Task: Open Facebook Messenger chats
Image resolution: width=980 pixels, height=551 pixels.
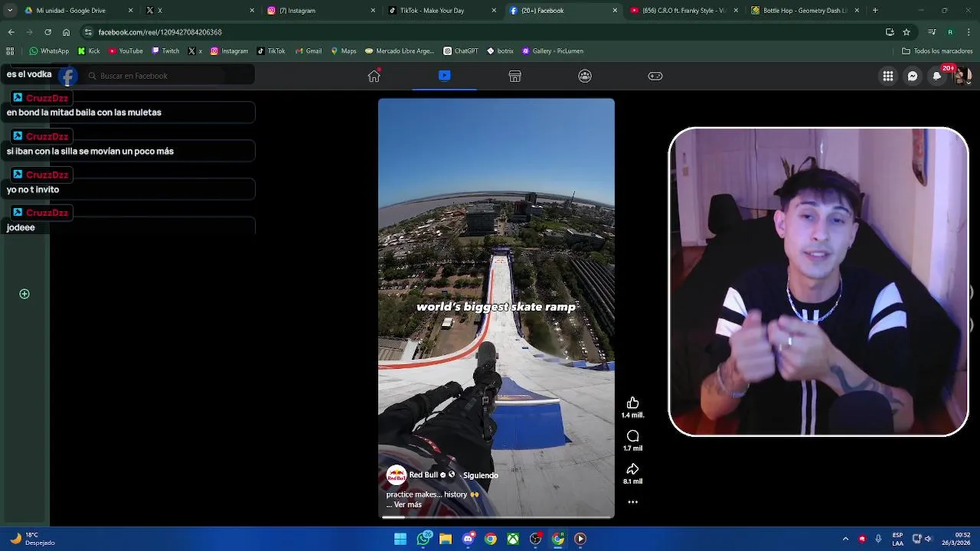Action: pyautogui.click(x=913, y=76)
